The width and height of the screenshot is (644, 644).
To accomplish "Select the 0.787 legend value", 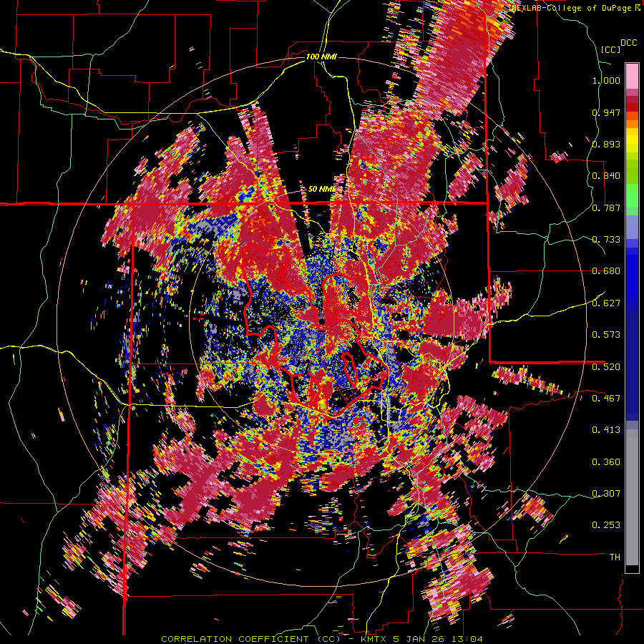I will coord(606,208).
